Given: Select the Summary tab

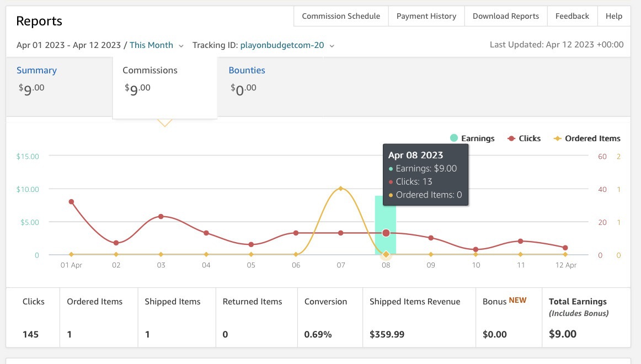Looking at the screenshot, I should [59, 87].
